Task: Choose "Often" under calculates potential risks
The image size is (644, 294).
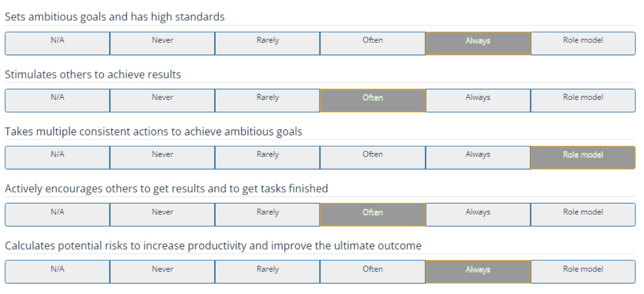Action: coord(373,271)
